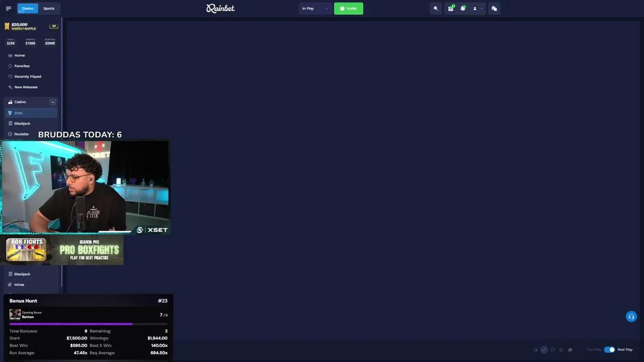Screen dimensions: 644x362
Task: Collapse the Casino sidebar section
Action: (x=53, y=102)
